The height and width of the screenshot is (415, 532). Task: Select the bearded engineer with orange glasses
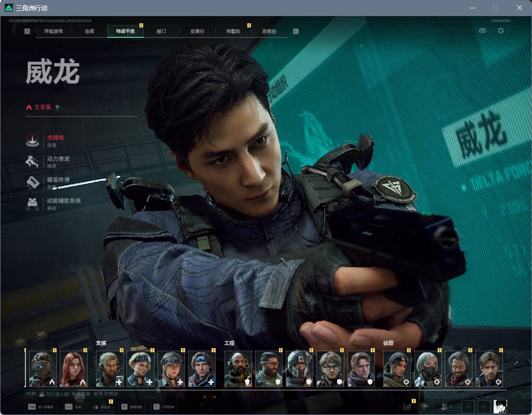269,369
